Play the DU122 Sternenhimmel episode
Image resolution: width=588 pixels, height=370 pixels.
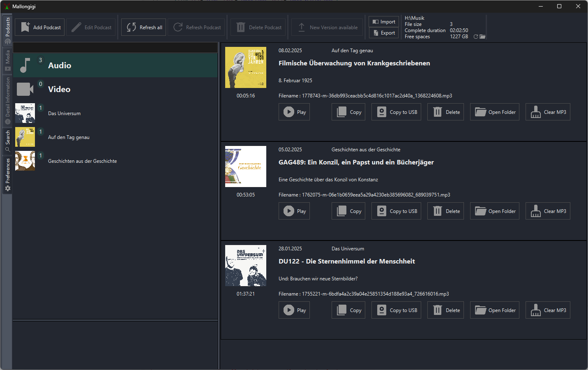pos(294,310)
